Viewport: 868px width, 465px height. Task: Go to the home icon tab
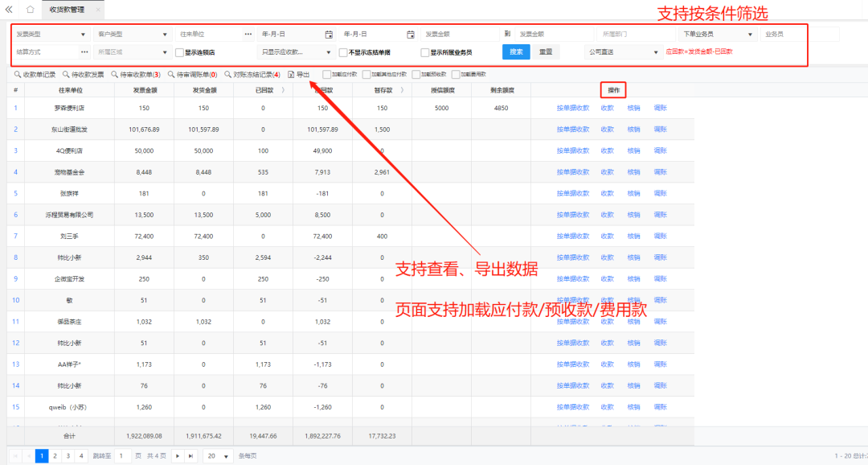click(30, 10)
